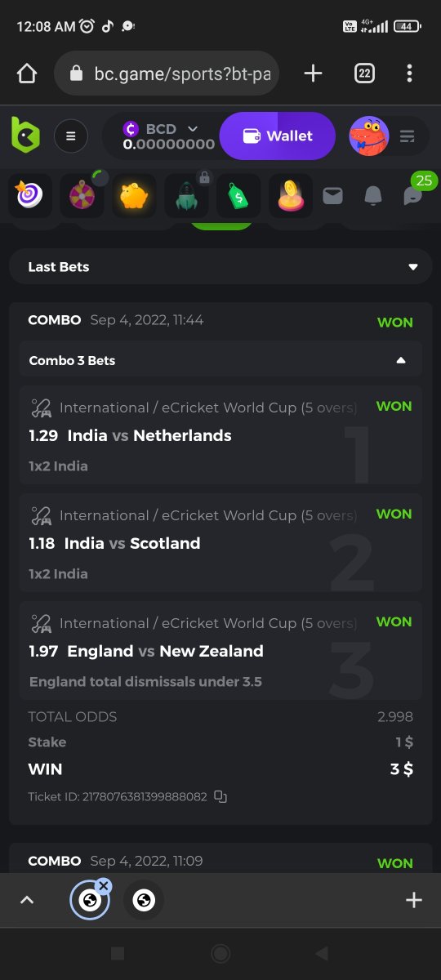This screenshot has width=441, height=980.
Task: Copy the ticket ID to clipboard
Action: pyautogui.click(x=220, y=796)
